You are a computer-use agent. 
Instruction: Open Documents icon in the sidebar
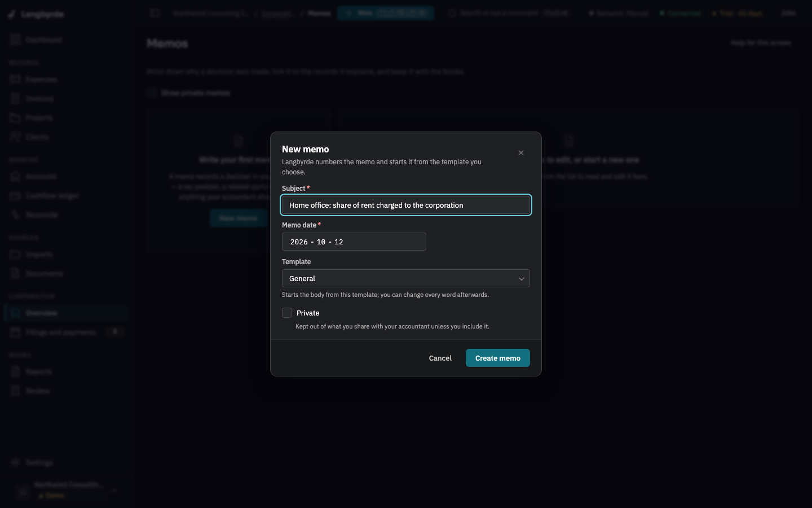16,273
